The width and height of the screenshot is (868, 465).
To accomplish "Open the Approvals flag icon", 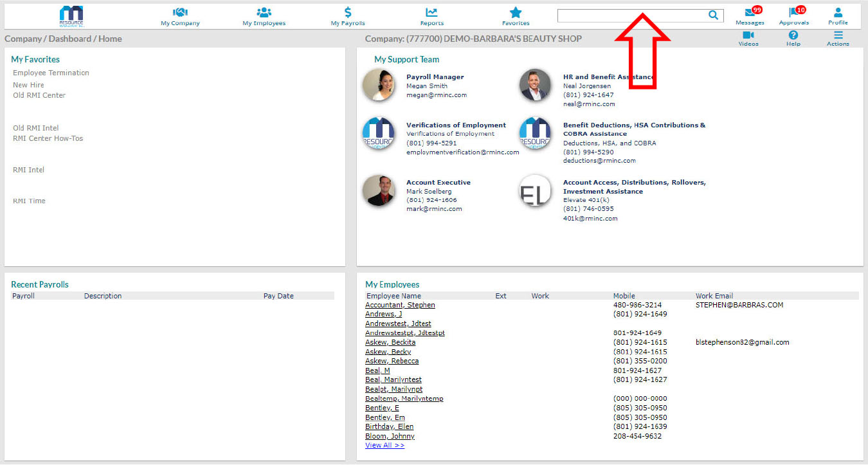I will tap(793, 13).
